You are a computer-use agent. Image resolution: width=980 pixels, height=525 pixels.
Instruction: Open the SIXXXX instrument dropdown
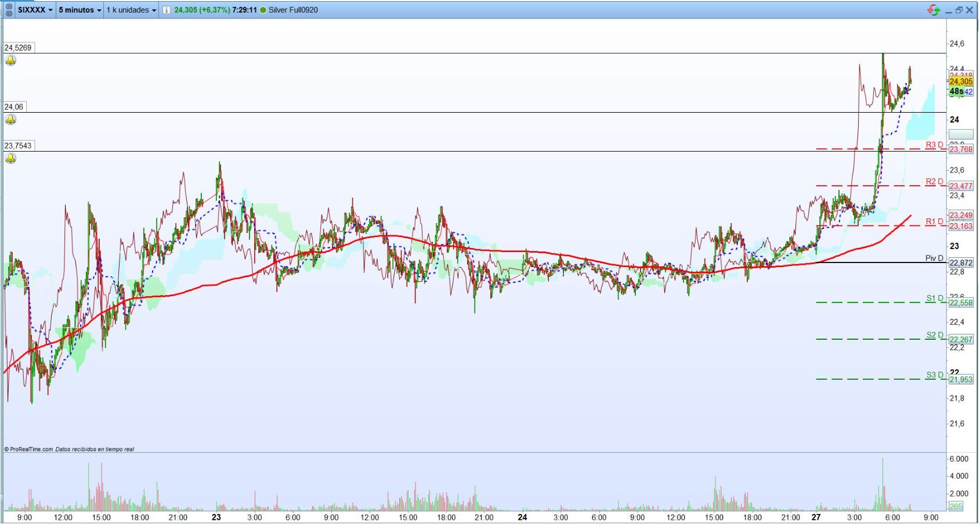[35, 10]
